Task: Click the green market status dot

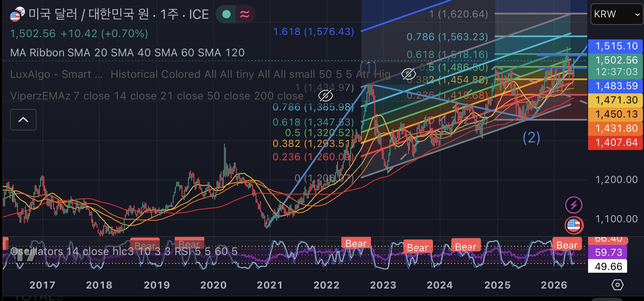Action: tap(226, 14)
